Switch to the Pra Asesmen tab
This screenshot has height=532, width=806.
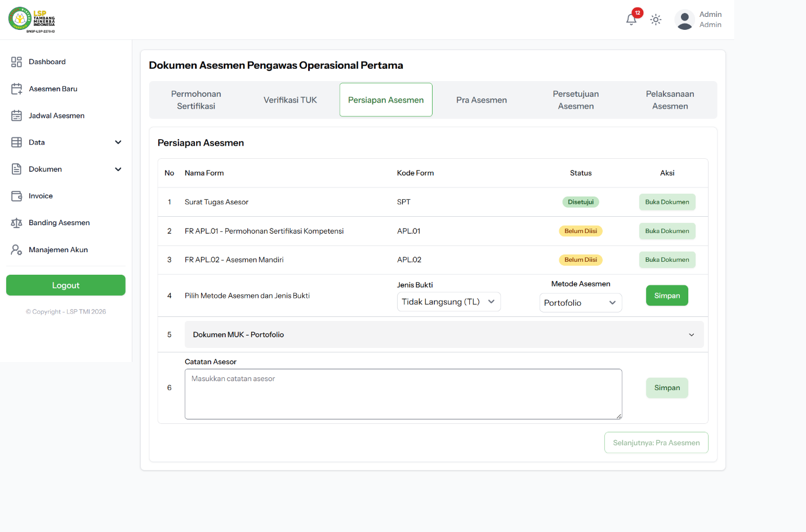(x=482, y=100)
